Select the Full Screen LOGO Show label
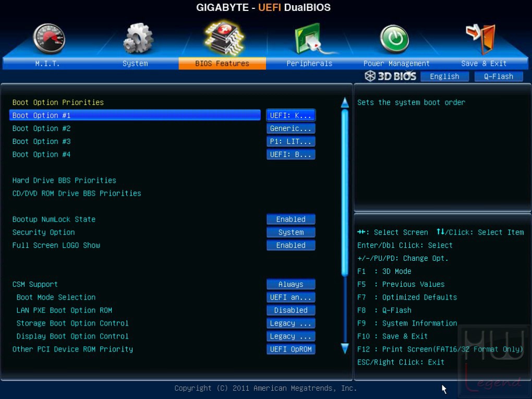This screenshot has width=532, height=399. pyautogui.click(x=56, y=245)
